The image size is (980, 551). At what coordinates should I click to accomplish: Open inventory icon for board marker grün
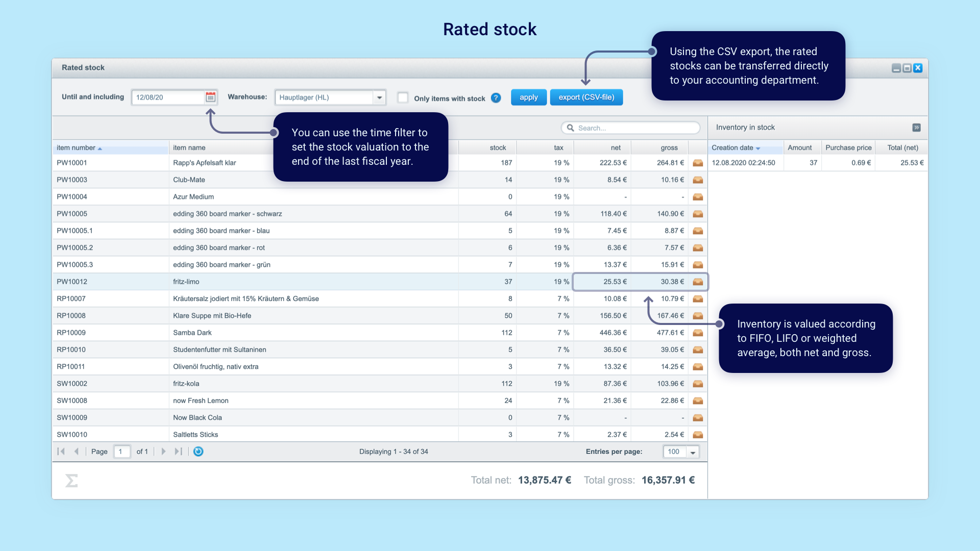click(x=698, y=265)
